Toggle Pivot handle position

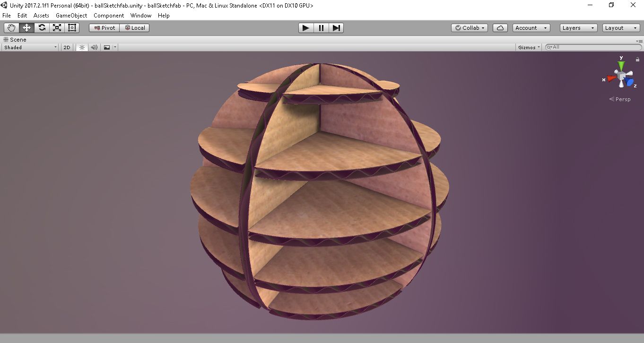[104, 28]
